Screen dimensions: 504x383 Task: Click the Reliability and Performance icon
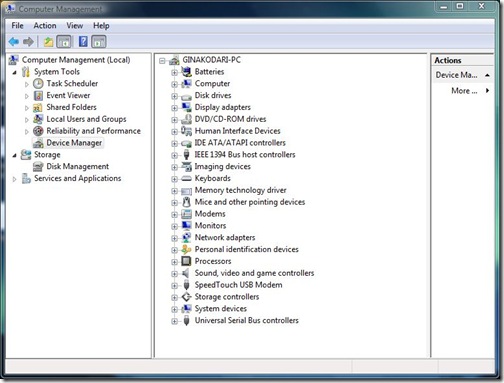38,131
